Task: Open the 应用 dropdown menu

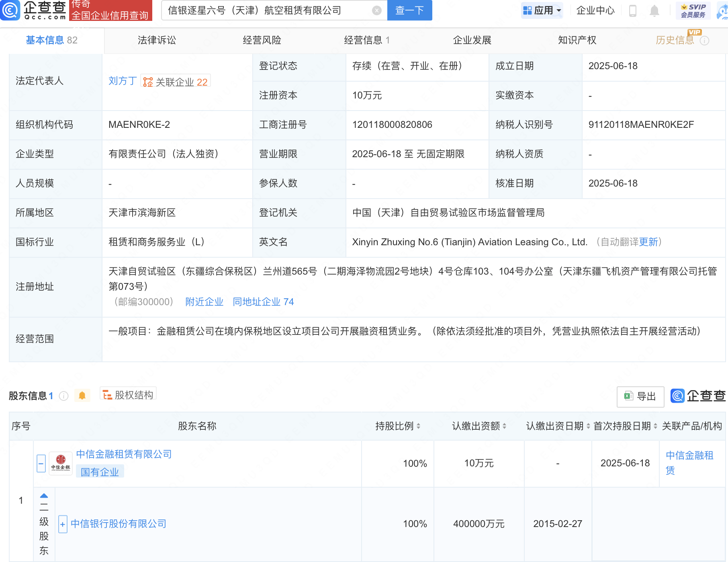Action: pos(542,10)
